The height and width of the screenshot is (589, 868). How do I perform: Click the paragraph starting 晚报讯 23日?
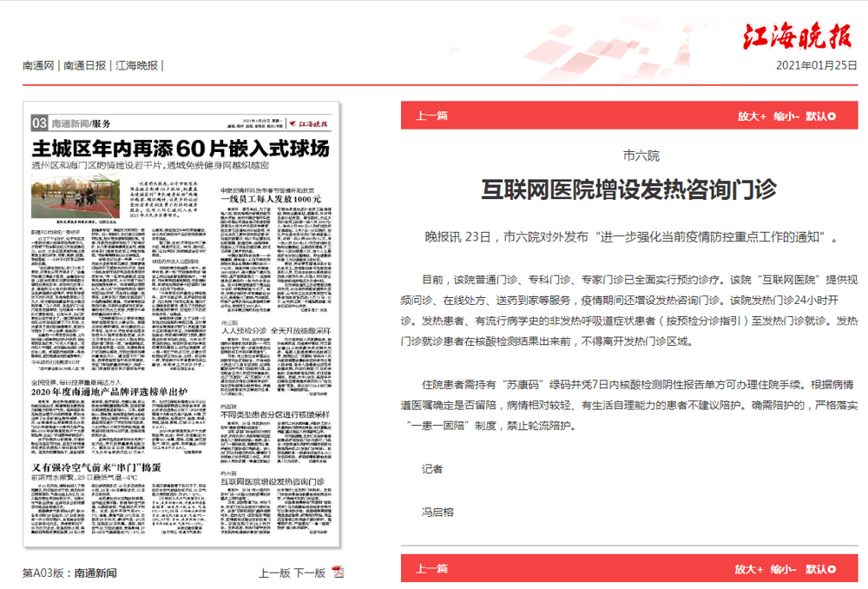631,237
